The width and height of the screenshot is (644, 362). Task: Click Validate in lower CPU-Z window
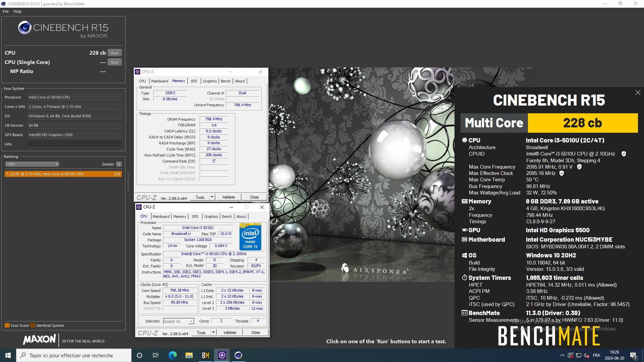point(230,333)
